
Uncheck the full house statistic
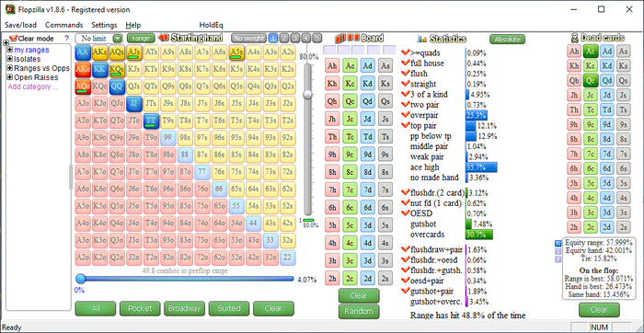406,63
